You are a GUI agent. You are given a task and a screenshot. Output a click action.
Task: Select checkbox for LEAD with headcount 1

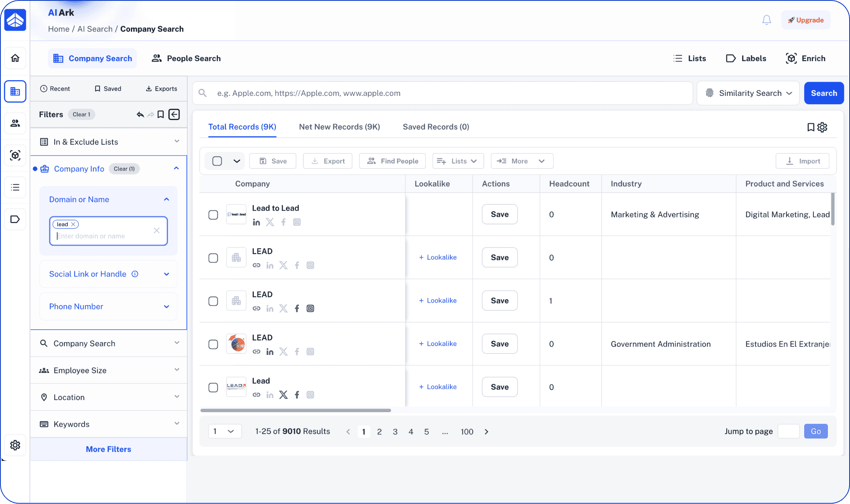[x=213, y=301]
